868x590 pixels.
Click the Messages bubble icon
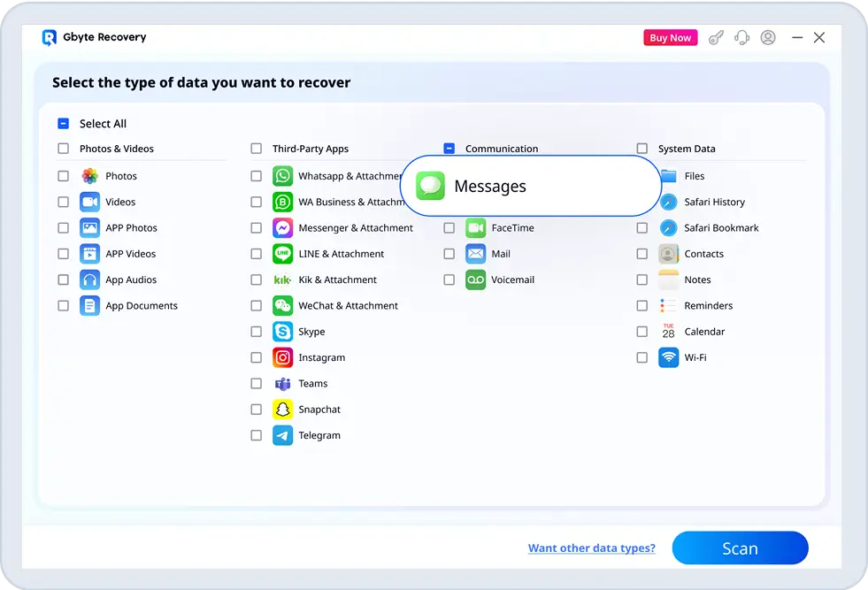click(431, 186)
